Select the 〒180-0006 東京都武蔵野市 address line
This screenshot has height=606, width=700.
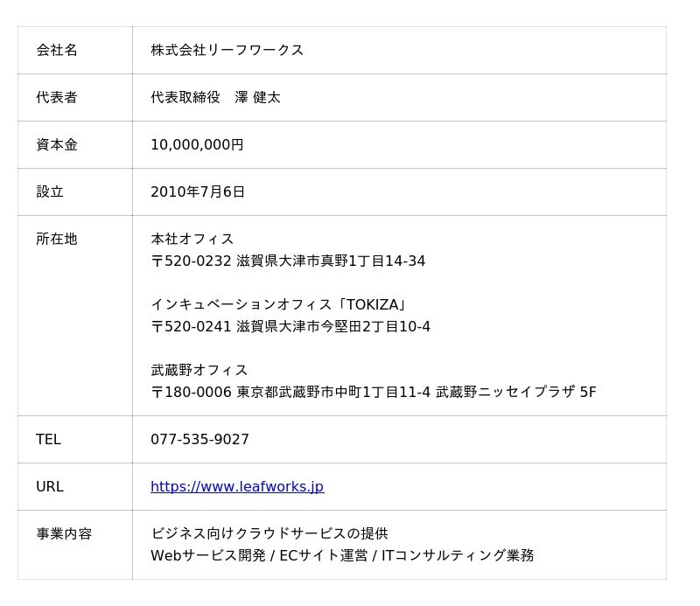coord(373,393)
